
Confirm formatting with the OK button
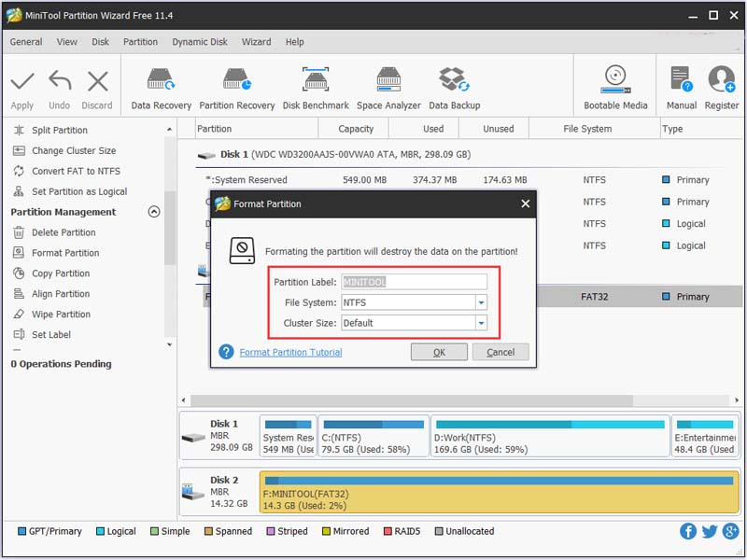click(x=439, y=352)
